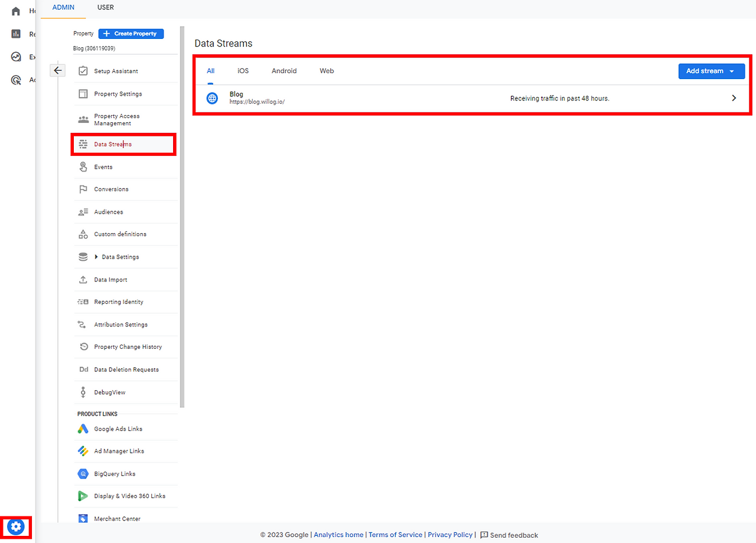
Task: Click the Attribution Settings path icon
Action: tap(83, 325)
